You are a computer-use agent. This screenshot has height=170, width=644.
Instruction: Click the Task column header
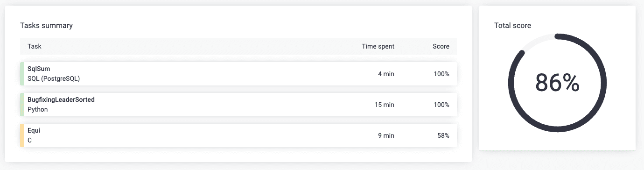pos(35,46)
